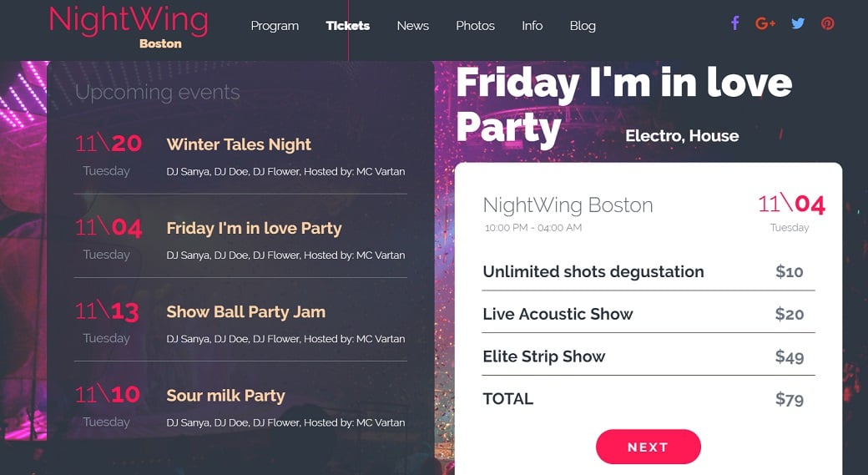
Task: Navigate to the Info page
Action: (x=532, y=26)
